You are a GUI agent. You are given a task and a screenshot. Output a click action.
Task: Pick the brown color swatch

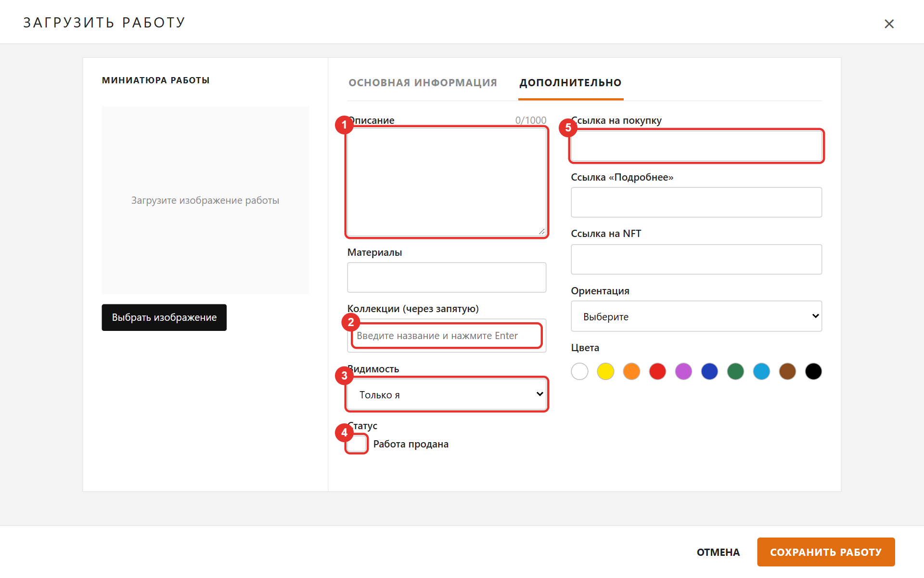(787, 371)
